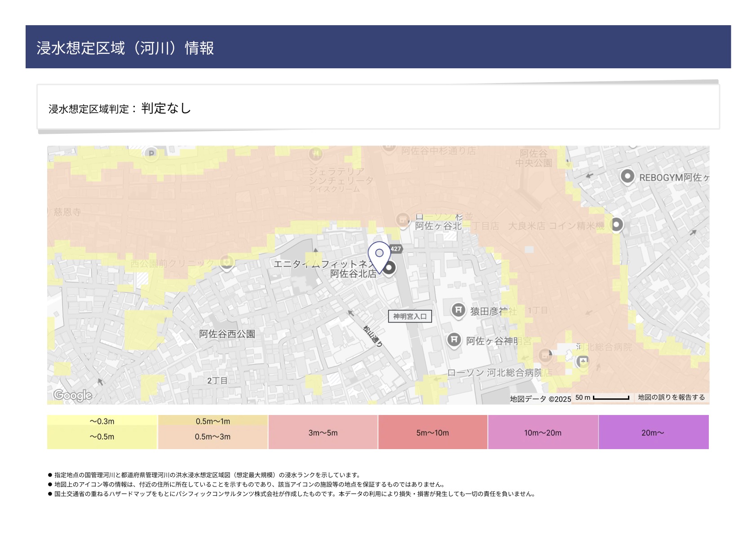The height and width of the screenshot is (534, 756).
Task: Open 地図の誤りを報告する link
Action: point(671,397)
